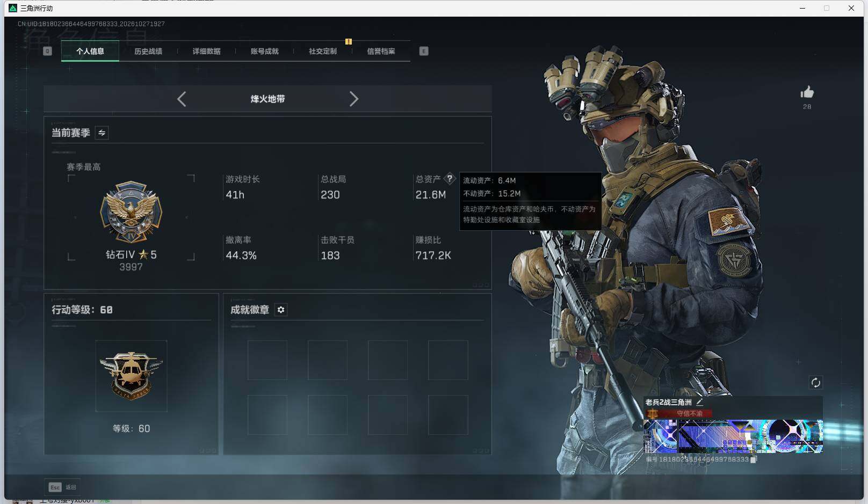Click the 撤离率 44.3% value

coord(241,255)
